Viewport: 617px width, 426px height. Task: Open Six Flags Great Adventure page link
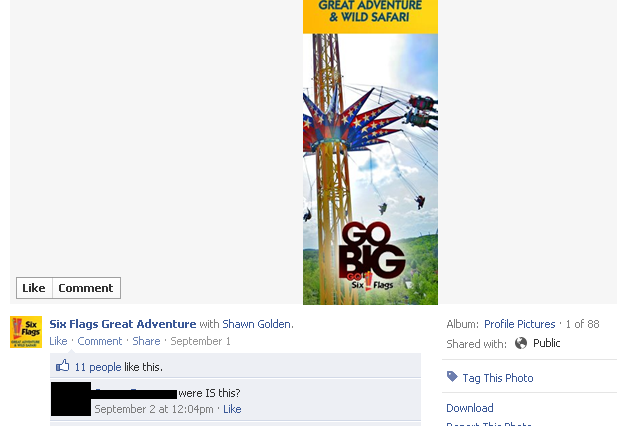click(x=122, y=324)
